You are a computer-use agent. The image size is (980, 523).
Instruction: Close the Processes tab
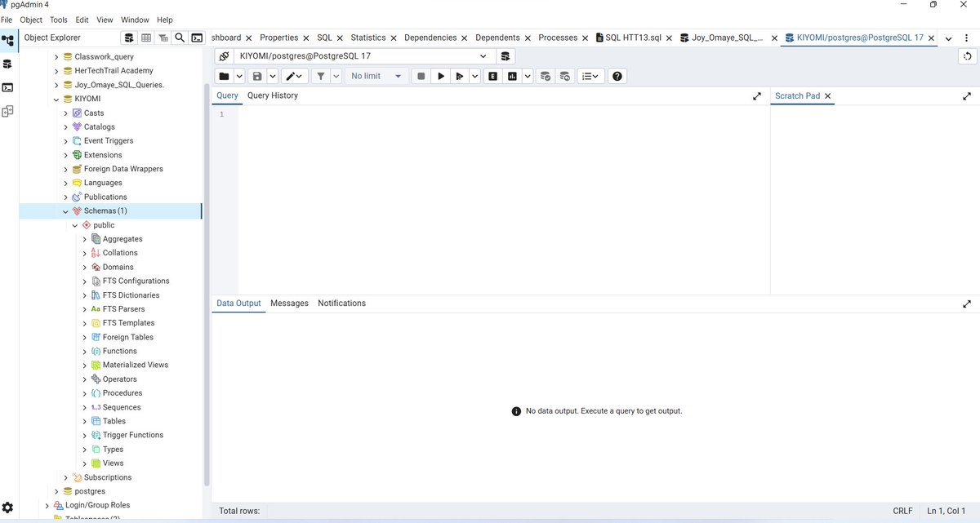(x=585, y=38)
